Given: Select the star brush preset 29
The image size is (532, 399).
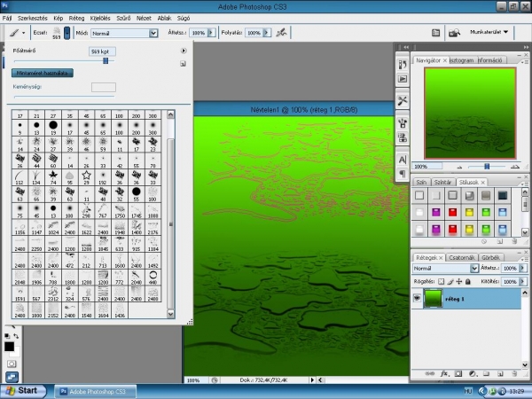Looking at the screenshot, I should (x=87, y=177).
